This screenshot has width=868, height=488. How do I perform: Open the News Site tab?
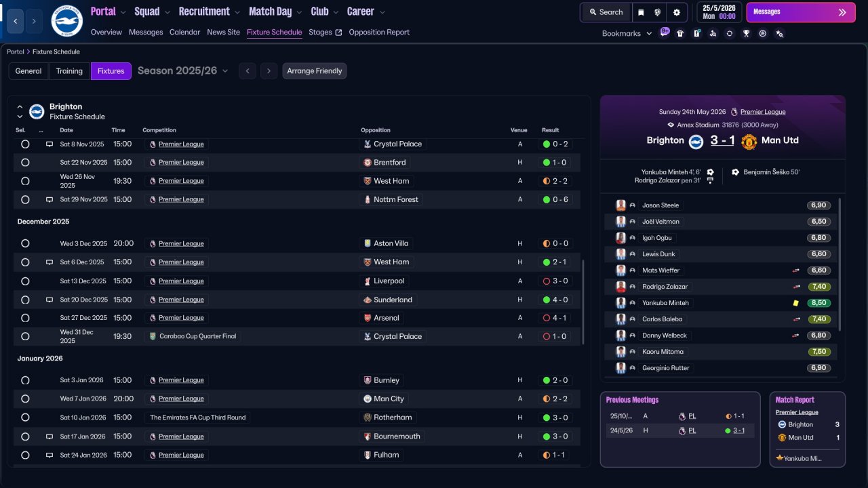(223, 33)
